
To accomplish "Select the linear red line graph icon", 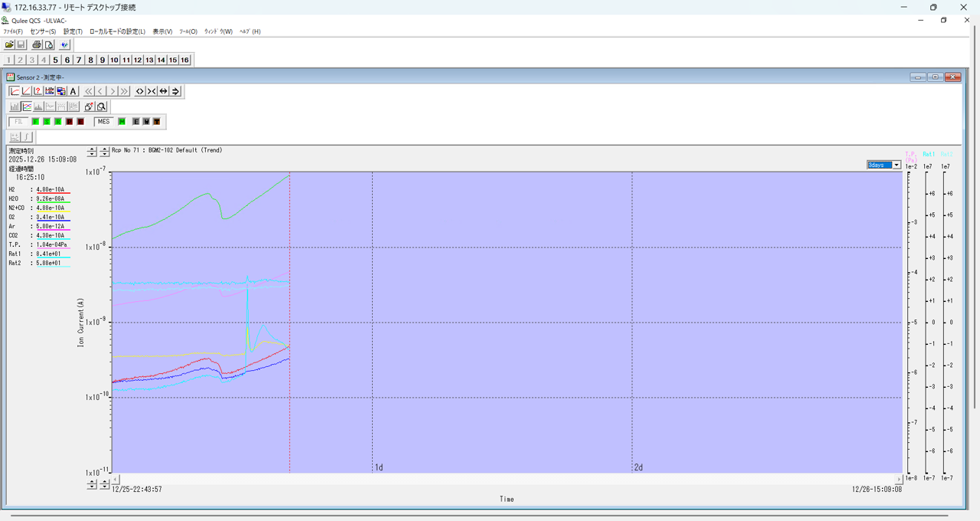I will (x=26, y=91).
